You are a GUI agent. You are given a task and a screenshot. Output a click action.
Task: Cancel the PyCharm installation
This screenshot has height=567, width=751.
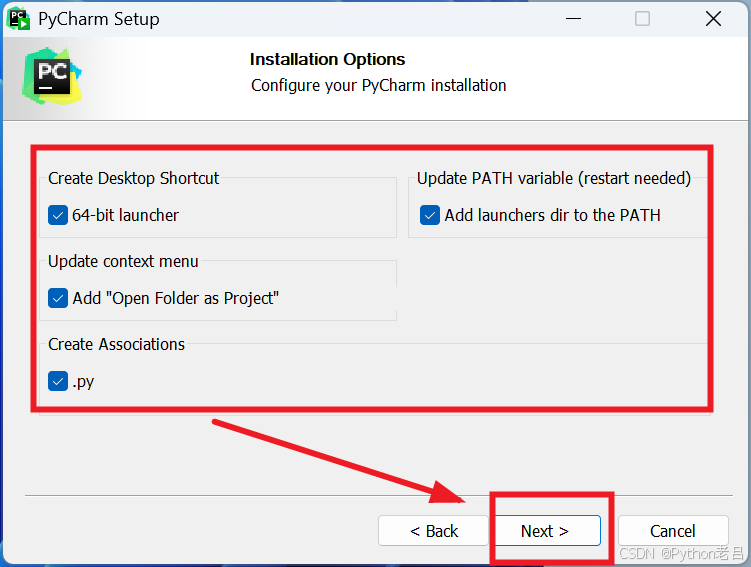click(x=673, y=531)
